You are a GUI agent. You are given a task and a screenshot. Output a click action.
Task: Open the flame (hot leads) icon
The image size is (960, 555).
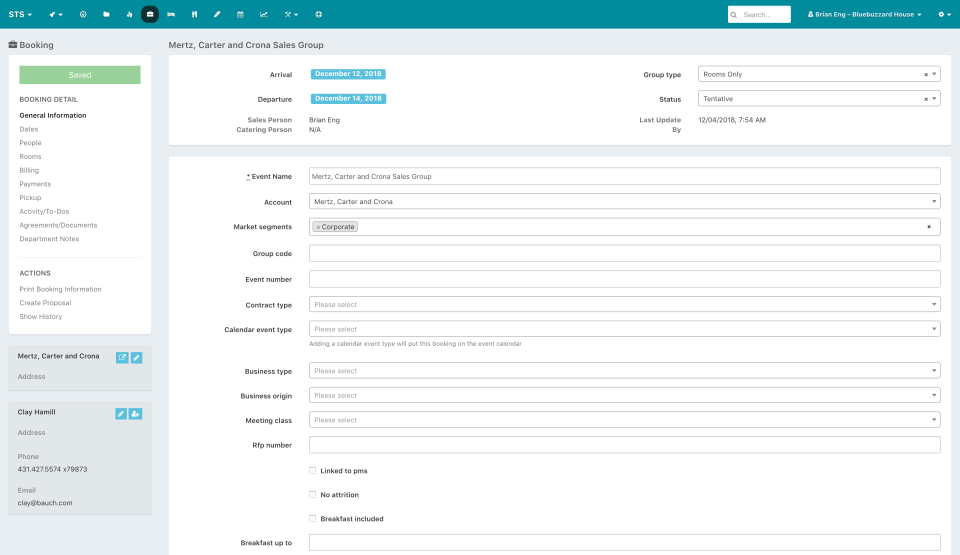pyautogui.click(x=129, y=14)
